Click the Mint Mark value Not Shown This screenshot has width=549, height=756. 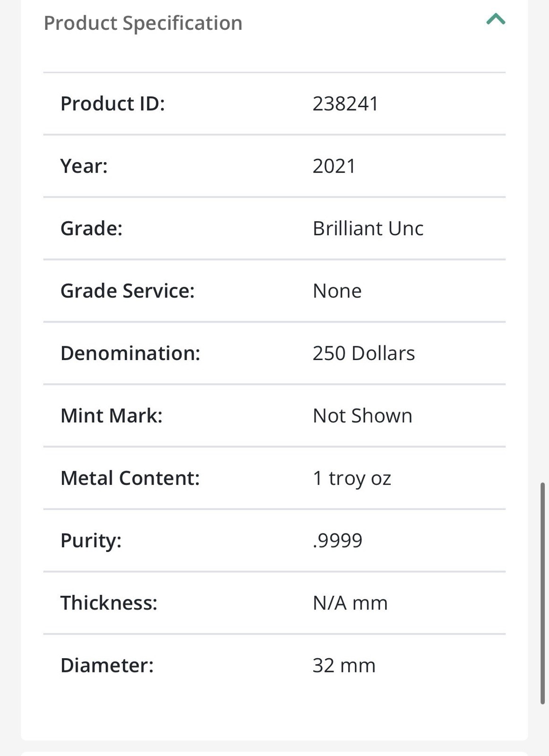[x=362, y=416]
